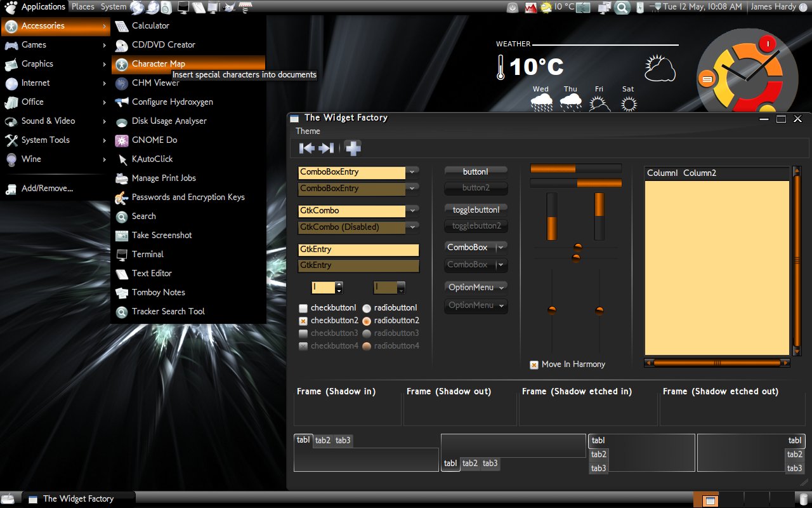Launch GIMP from the top panel
The image size is (812, 508).
click(229, 8)
